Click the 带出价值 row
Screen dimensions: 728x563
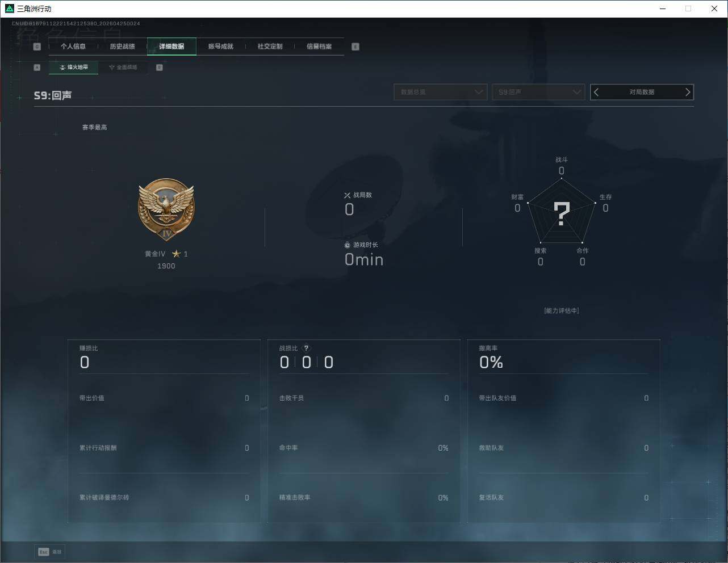pos(164,398)
